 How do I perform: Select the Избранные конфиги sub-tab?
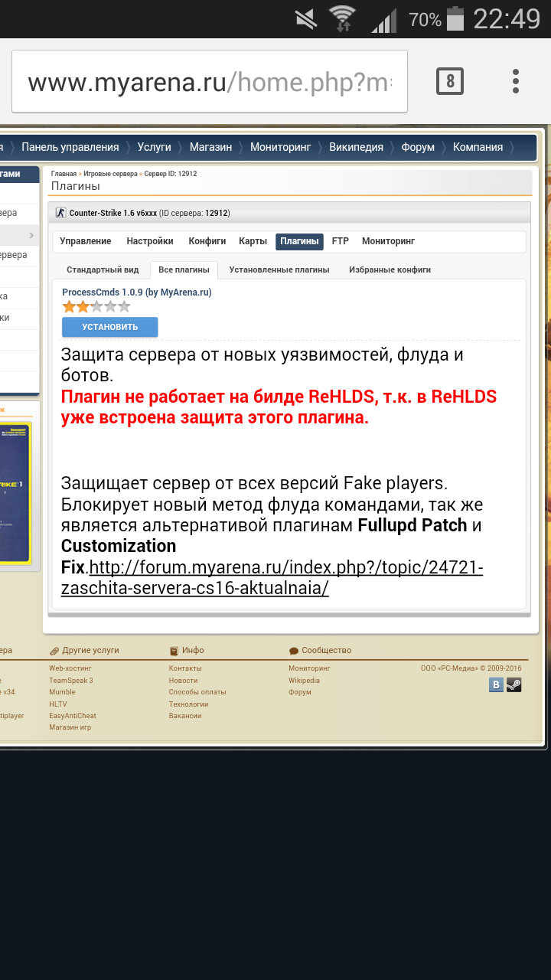point(390,269)
